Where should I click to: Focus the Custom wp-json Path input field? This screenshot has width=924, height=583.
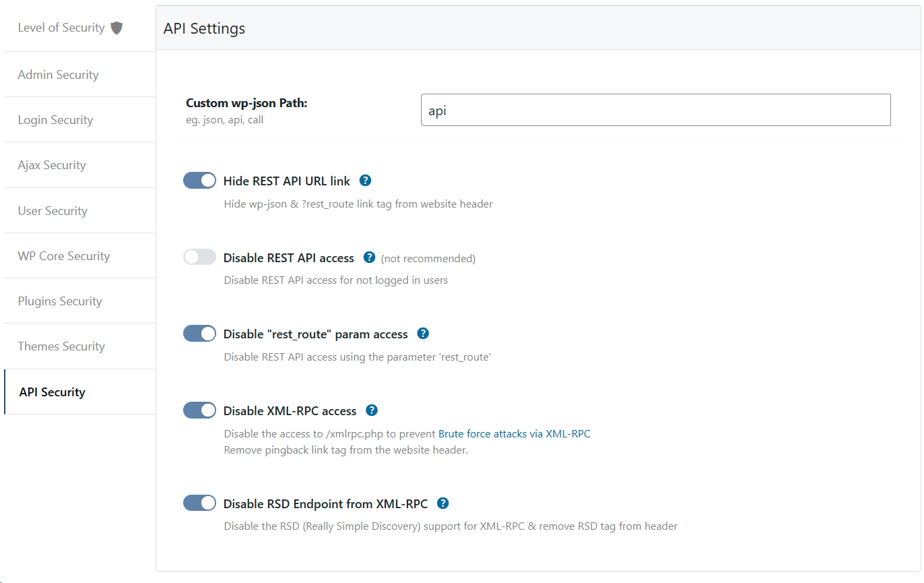pos(655,111)
